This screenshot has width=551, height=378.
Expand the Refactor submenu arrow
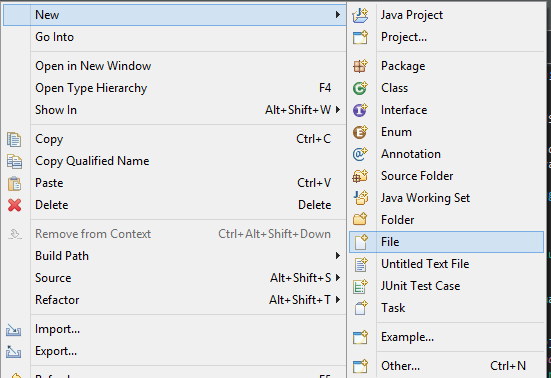click(x=338, y=300)
